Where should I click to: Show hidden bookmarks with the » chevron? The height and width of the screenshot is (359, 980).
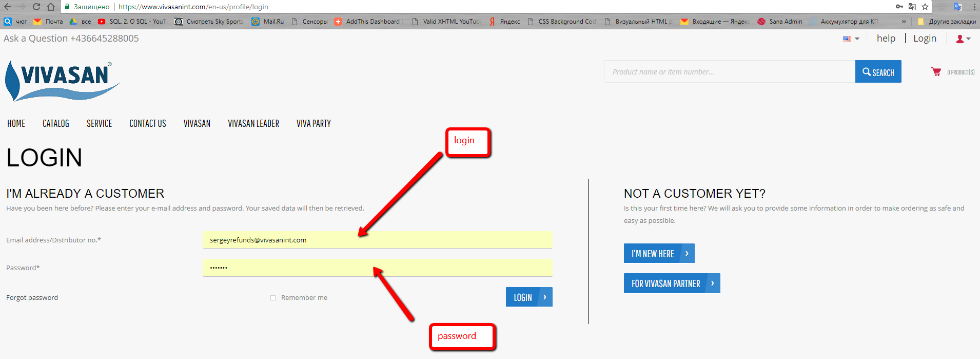click(904, 22)
